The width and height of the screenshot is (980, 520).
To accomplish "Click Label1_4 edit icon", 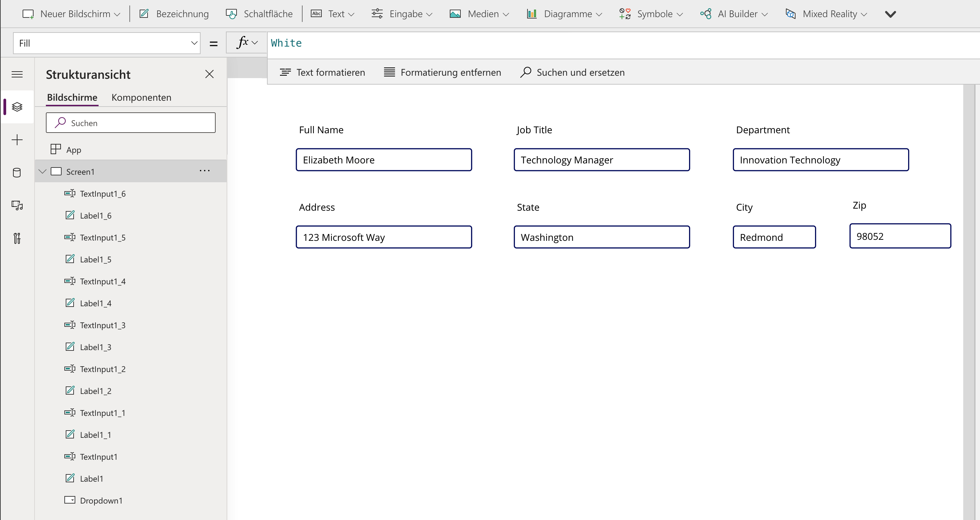I will tap(70, 302).
